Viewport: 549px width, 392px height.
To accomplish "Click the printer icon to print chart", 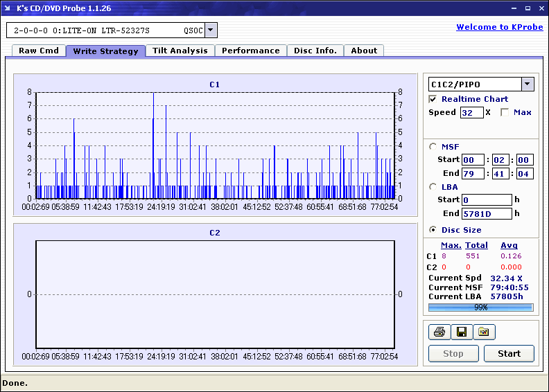I will pos(439,332).
